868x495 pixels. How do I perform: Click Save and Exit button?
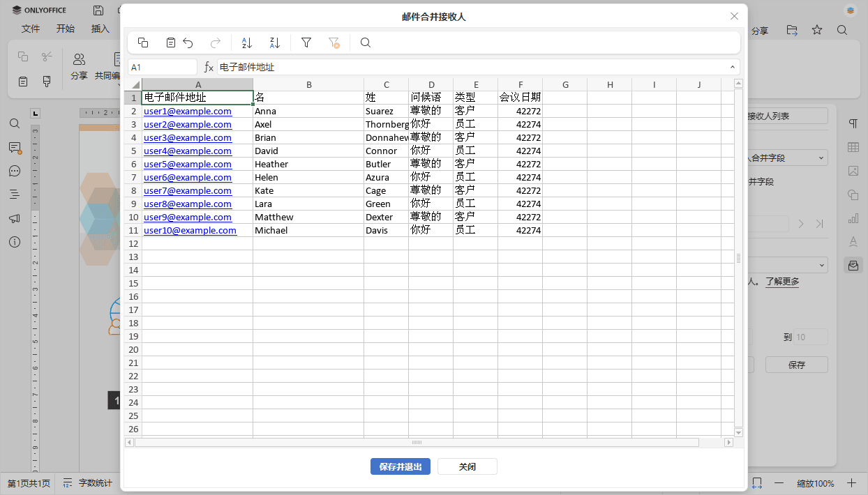click(x=400, y=466)
